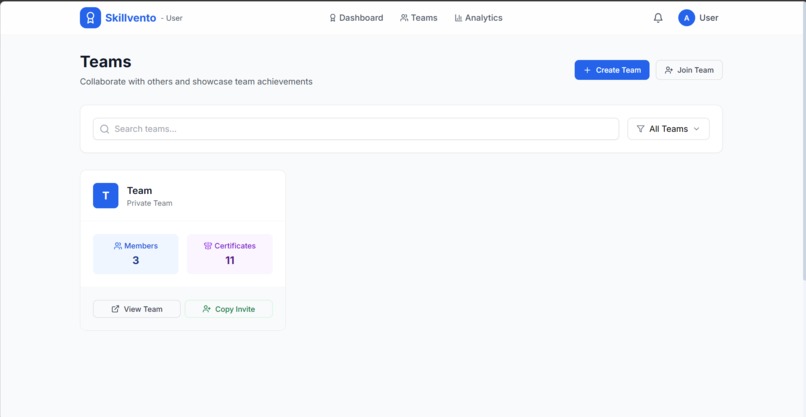Click the Copy Invite button
The image size is (806, 417).
[229, 309]
